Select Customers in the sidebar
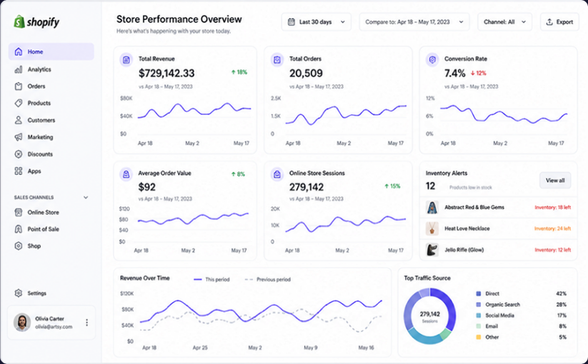This screenshot has height=364, width=588. click(51, 120)
